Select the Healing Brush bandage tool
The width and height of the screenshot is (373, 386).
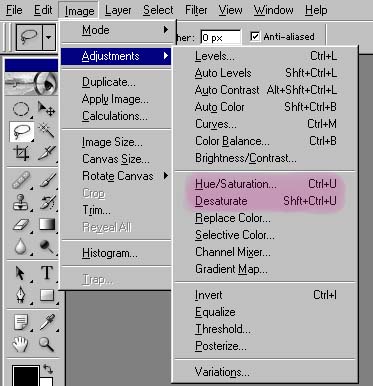click(21, 181)
